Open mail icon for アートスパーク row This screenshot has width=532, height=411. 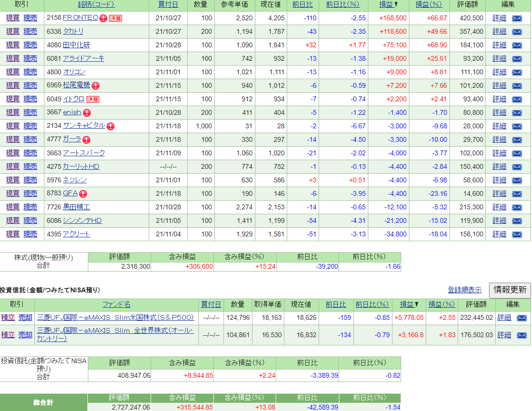(517, 153)
